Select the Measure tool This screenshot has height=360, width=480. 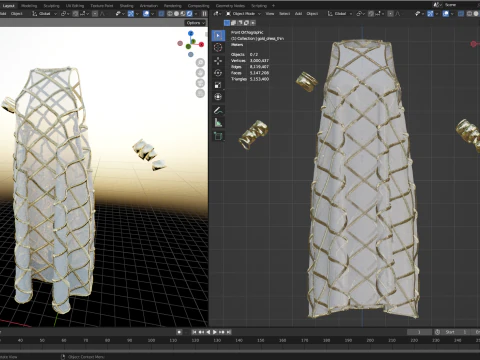pyautogui.click(x=218, y=123)
